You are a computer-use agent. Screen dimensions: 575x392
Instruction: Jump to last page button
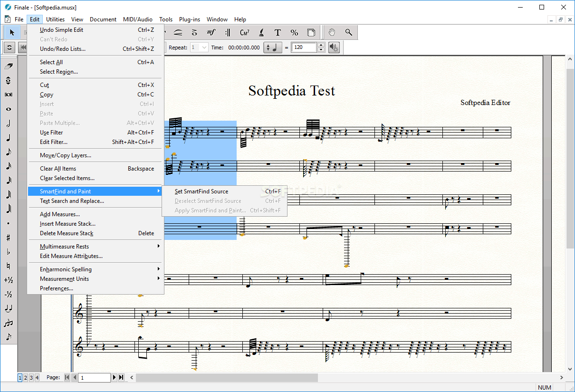(x=121, y=378)
